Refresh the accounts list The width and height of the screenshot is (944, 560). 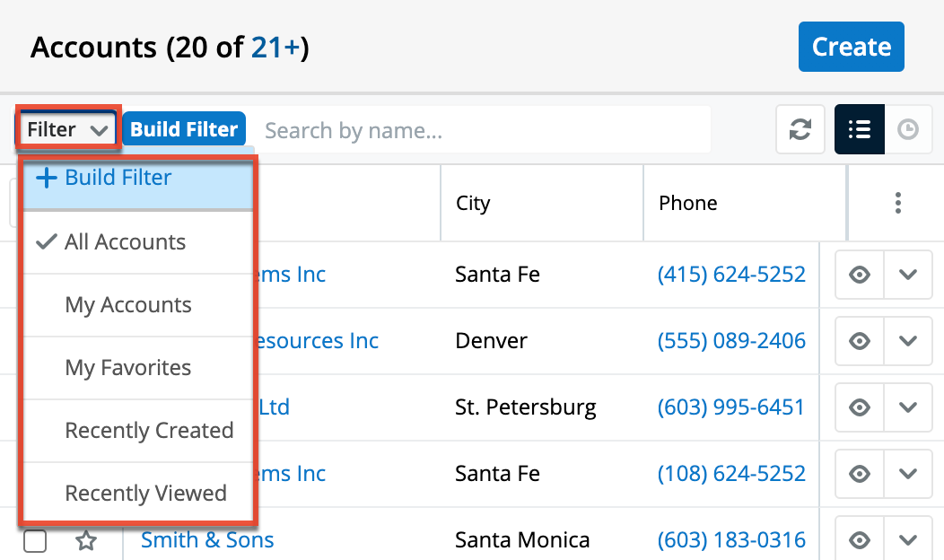click(x=800, y=129)
